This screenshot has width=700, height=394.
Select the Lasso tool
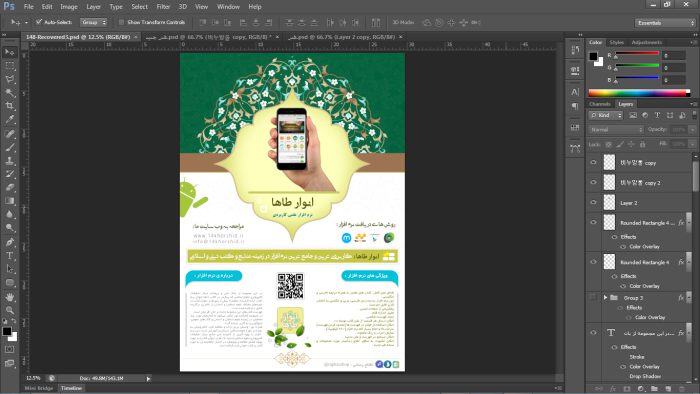tap(9, 79)
